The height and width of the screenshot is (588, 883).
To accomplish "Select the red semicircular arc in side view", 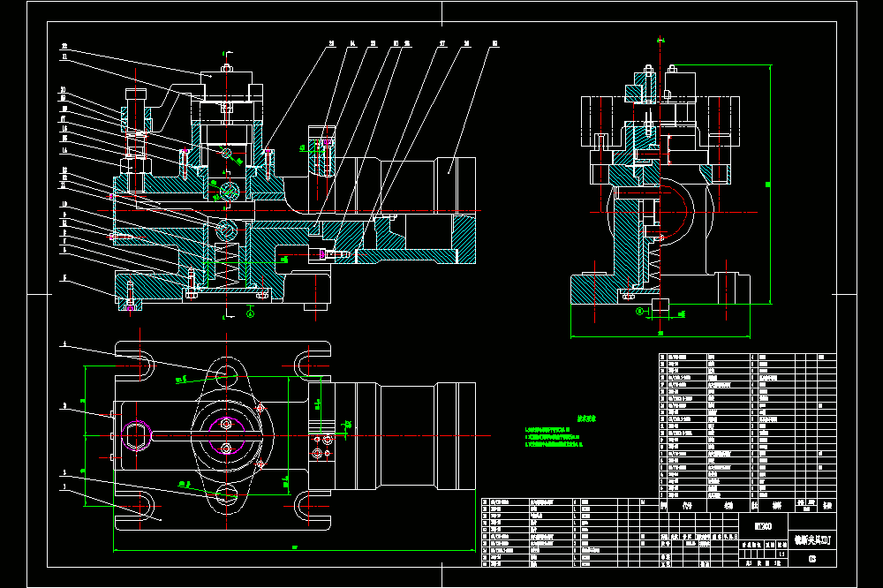I will coord(675,212).
